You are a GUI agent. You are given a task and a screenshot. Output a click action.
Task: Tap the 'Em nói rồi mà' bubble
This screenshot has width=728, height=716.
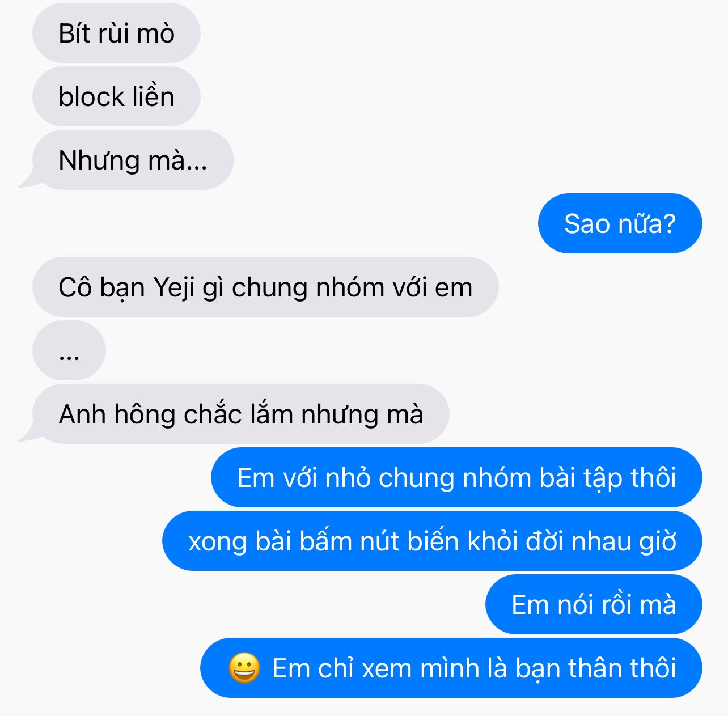pos(594,604)
